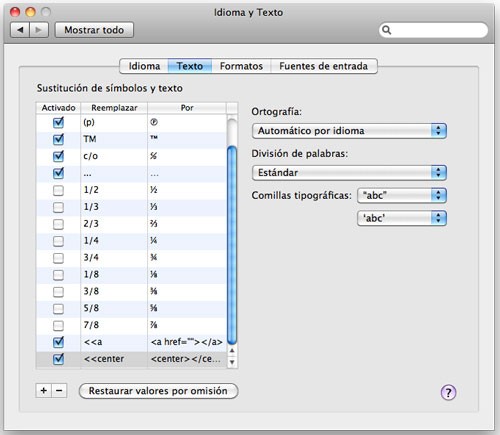Enable the 3/8 fraction substitution
500x435 pixels.
pyautogui.click(x=58, y=292)
